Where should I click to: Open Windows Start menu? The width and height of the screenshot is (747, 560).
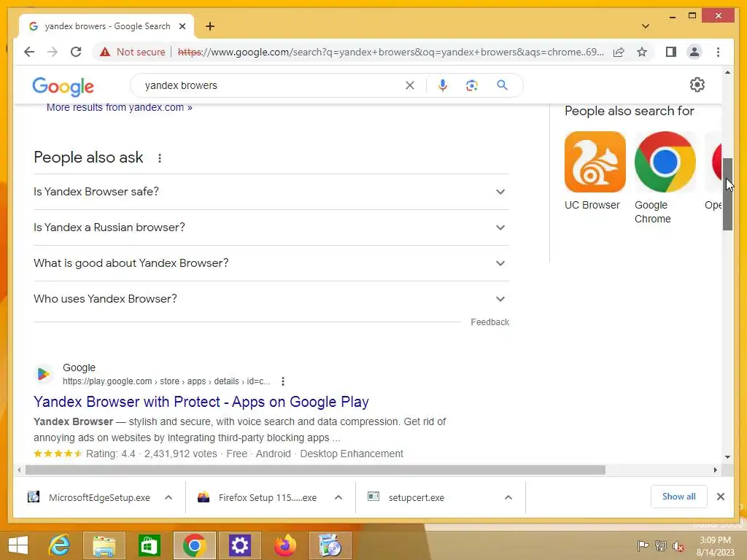point(18,545)
